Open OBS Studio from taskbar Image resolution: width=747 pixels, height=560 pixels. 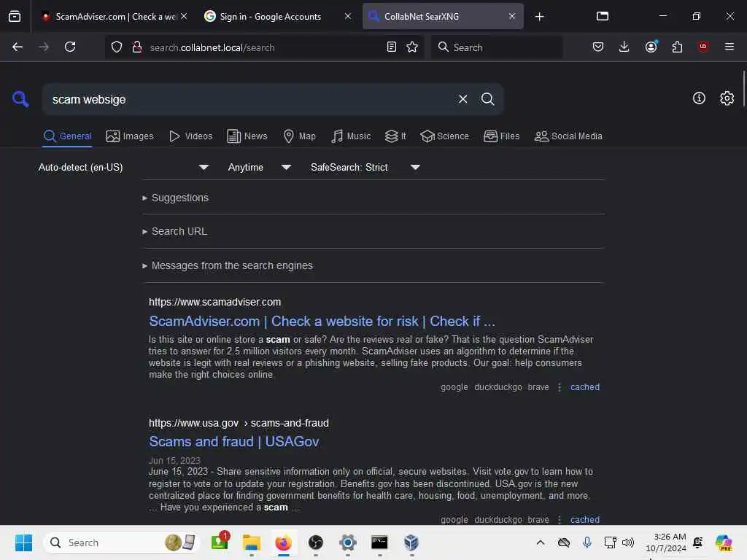click(315, 542)
